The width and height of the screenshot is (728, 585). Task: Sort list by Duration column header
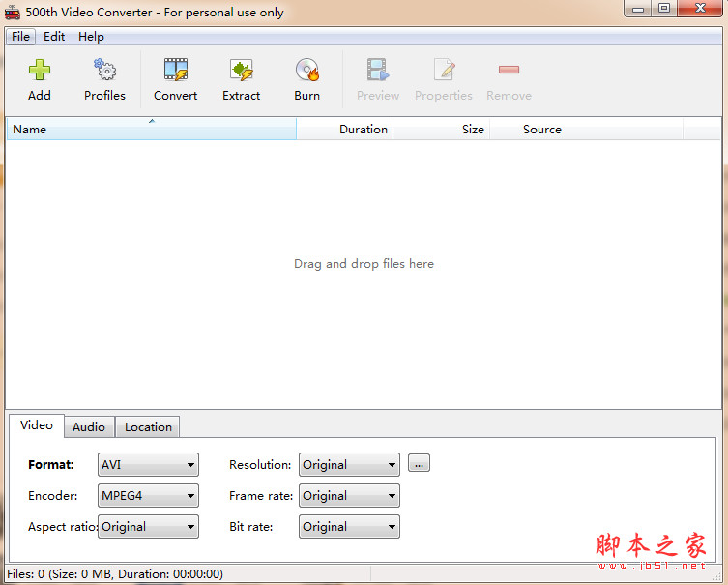pos(345,129)
